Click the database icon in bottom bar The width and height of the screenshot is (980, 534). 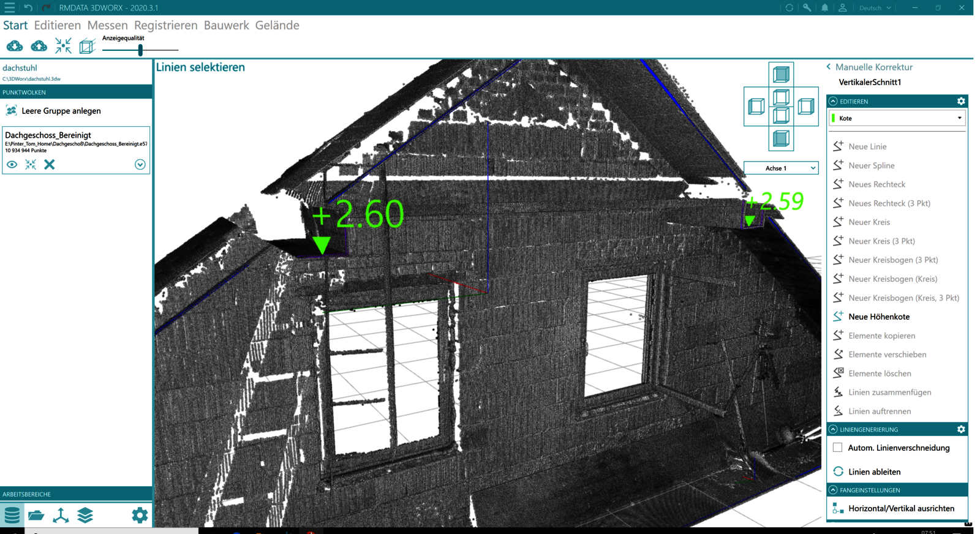tap(12, 515)
